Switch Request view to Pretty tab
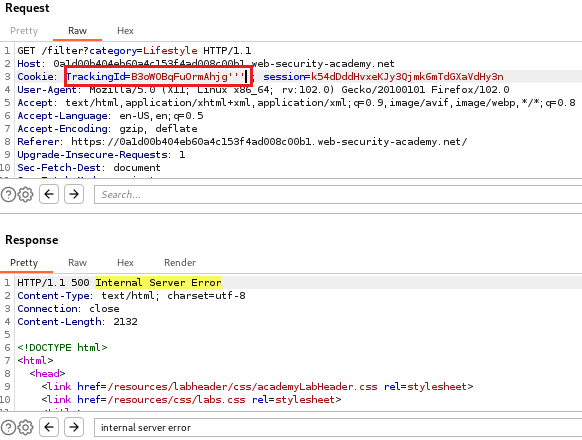Screen dimensions: 582x440 24,31
